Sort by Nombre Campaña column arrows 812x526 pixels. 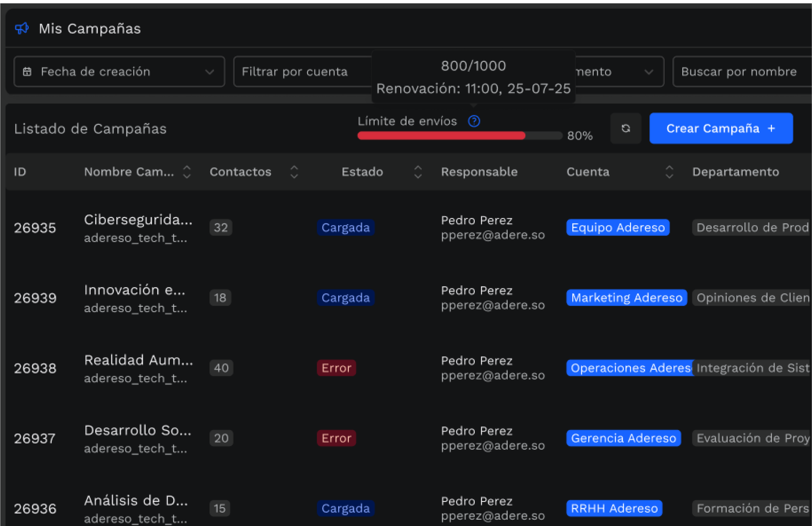click(187, 172)
